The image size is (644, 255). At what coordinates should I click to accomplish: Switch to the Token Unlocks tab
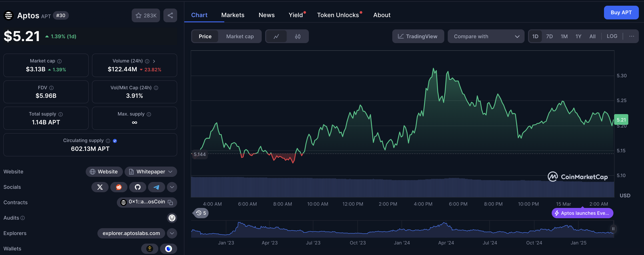click(338, 15)
